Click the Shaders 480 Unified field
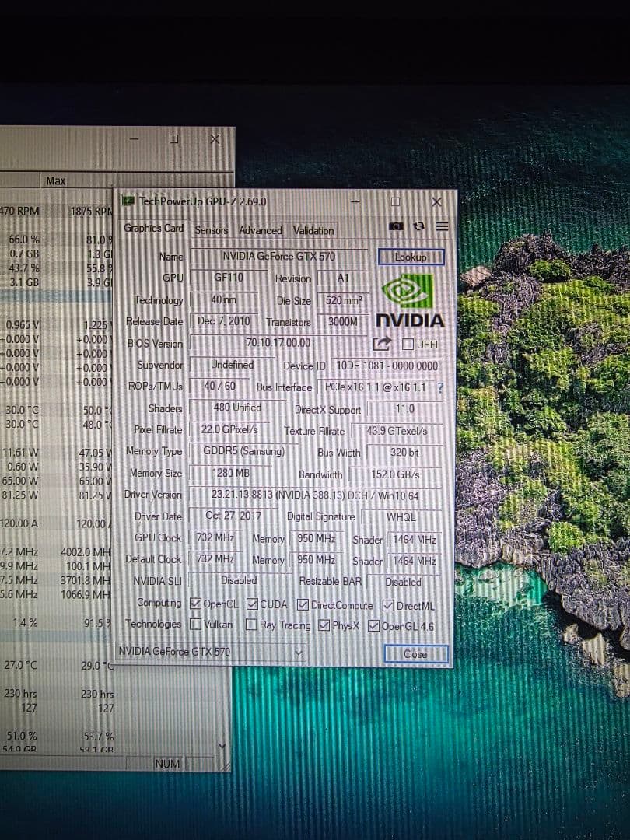630x840 pixels. point(237,408)
